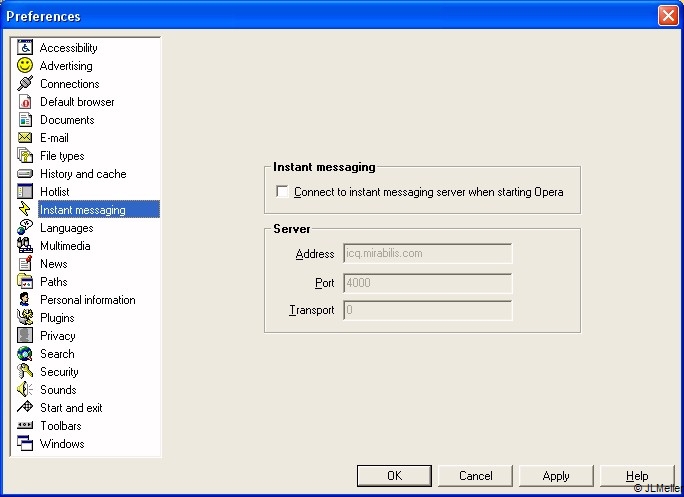Open the Accessibility preferences category
Image resolution: width=684 pixels, height=497 pixels.
68,48
